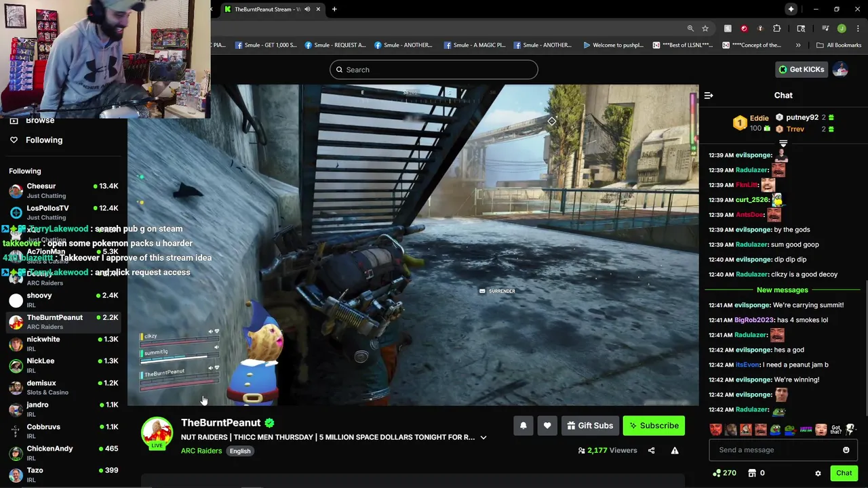This screenshot has width=868, height=488.
Task: Open 'Welcome to pushpl...' bookmark
Action: click(x=613, y=45)
